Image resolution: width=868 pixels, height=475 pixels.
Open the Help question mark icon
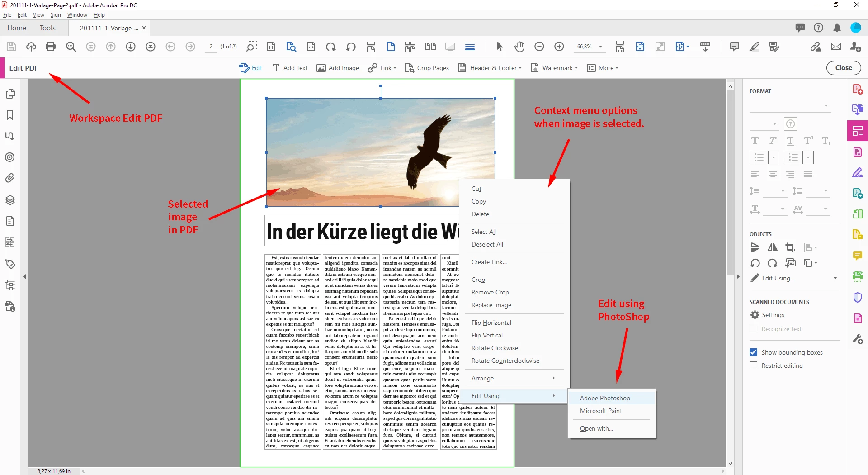click(818, 28)
